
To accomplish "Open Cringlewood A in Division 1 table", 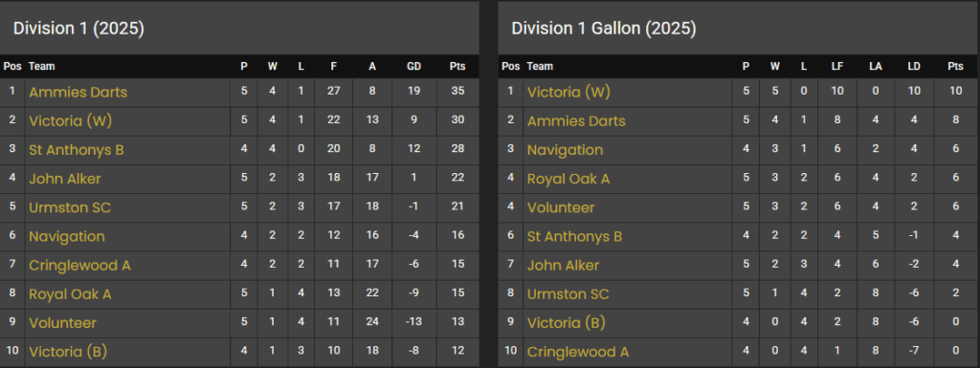I will 80,266.
